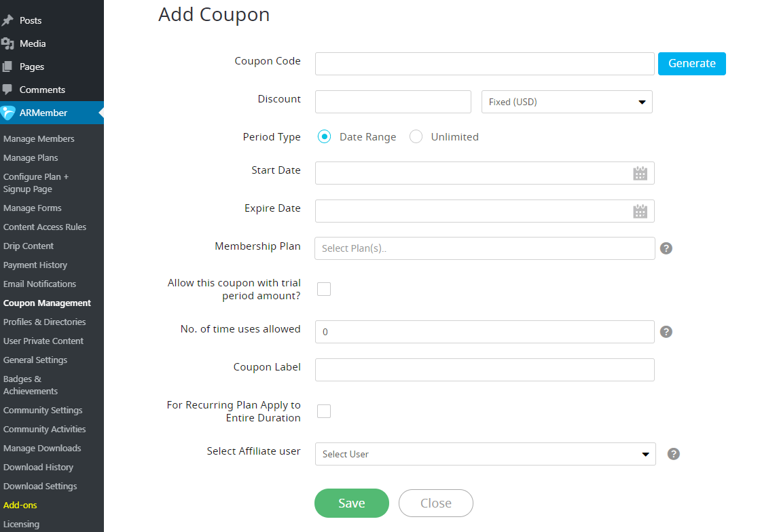Click the Select Affiliate user help icon
The width and height of the screenshot is (760, 532).
[673, 454]
